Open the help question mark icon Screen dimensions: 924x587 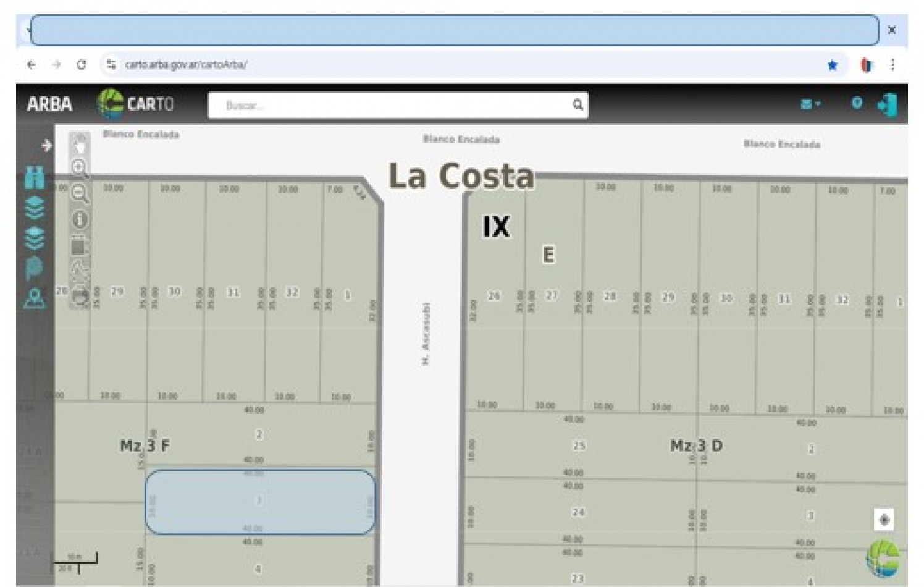[856, 103]
